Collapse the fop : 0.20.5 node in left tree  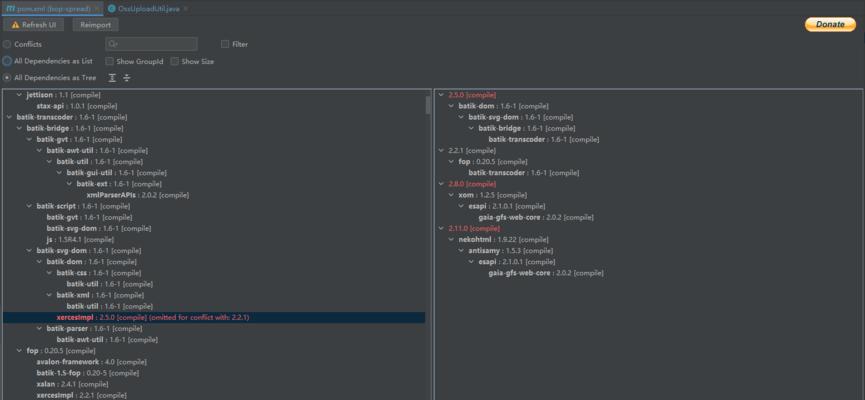19,350
